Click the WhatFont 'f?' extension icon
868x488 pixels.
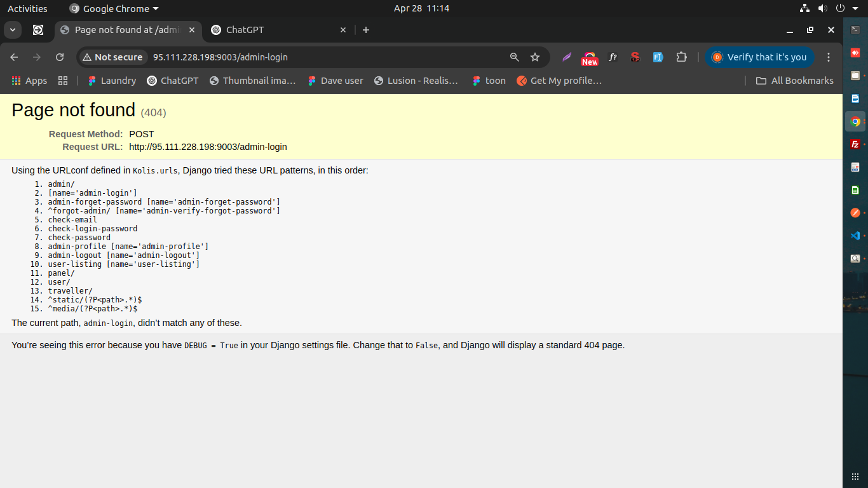click(x=613, y=57)
